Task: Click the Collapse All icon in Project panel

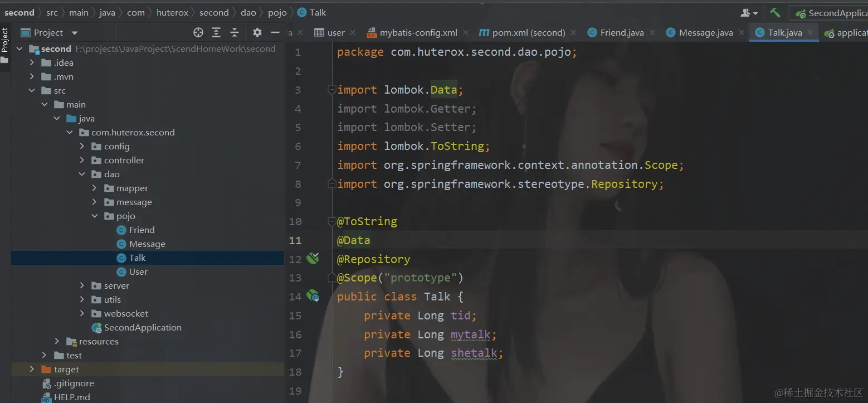Action: coord(235,32)
